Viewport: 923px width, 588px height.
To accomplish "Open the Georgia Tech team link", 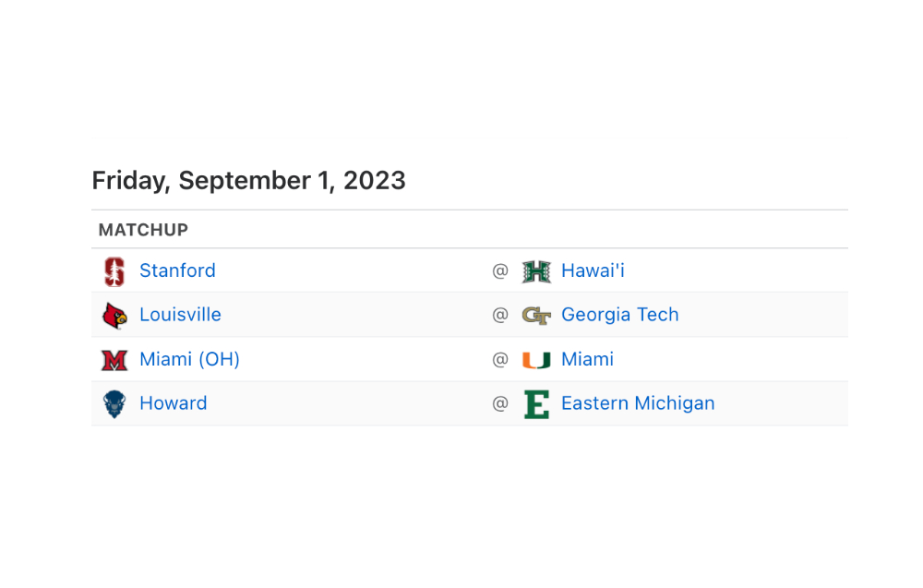I will pos(620,315).
